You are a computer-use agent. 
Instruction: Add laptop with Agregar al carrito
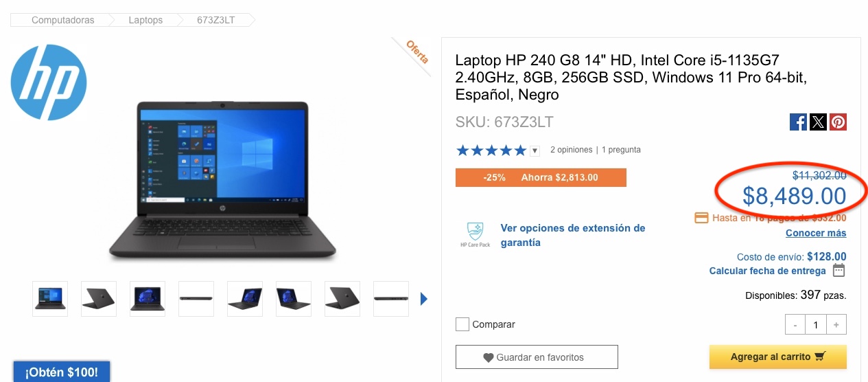coord(778,357)
